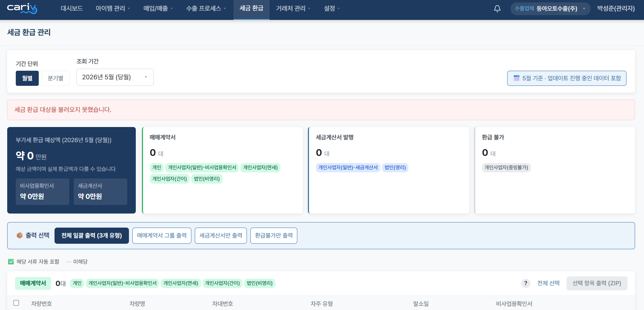644x310 pixels.
Task: Click the 전체 선택 link
Action: pos(548,283)
